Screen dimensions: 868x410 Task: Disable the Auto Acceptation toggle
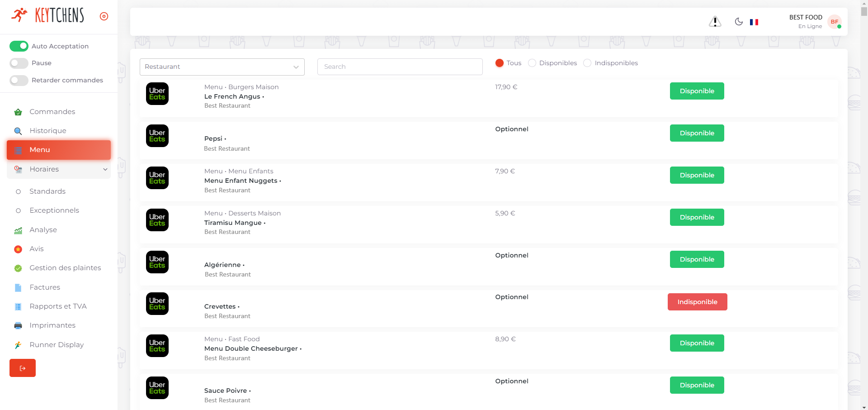click(19, 46)
